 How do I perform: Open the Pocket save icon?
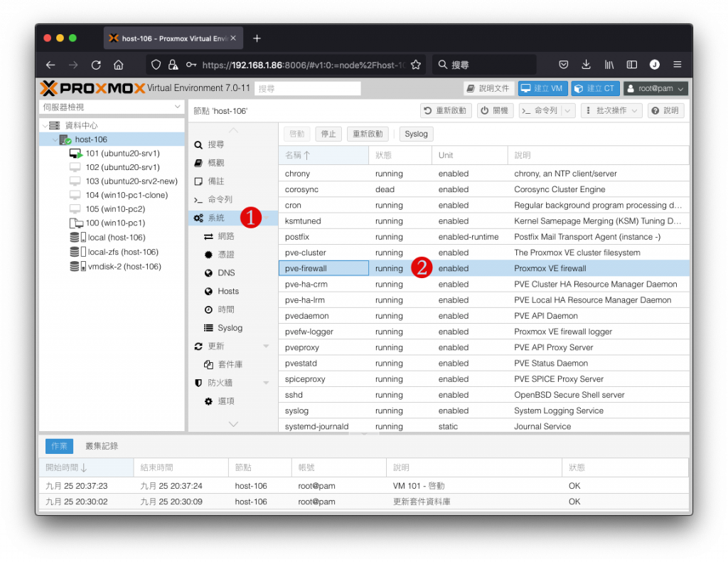pos(563,65)
